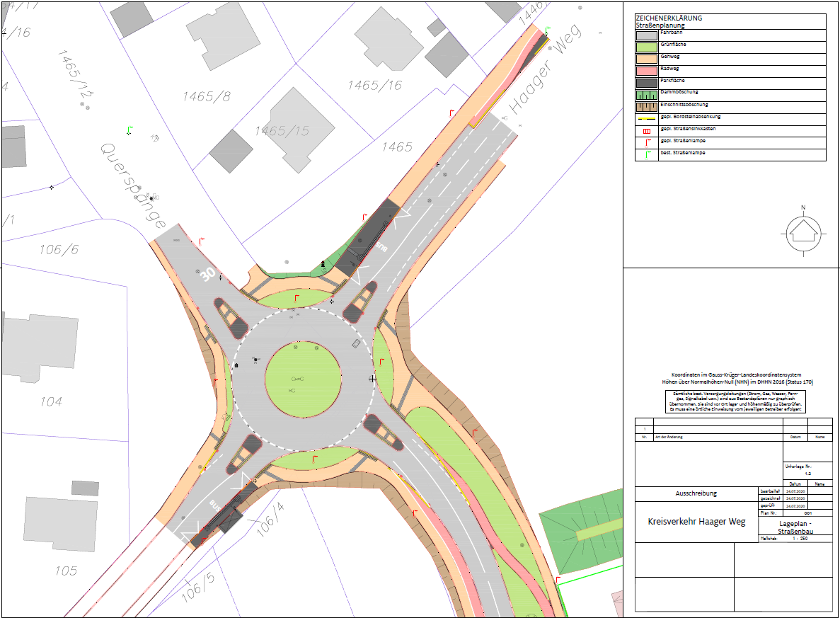Click the Lageplan - Straßenbau title field
The image size is (840, 618).
(x=793, y=525)
